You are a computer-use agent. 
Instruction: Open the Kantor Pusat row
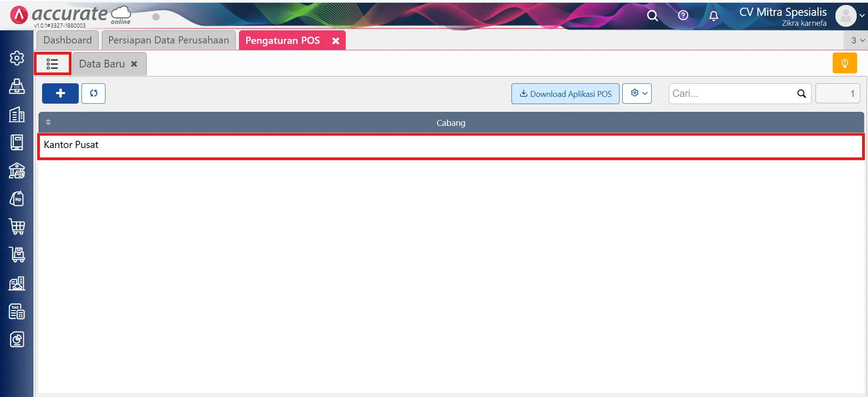pos(71,145)
